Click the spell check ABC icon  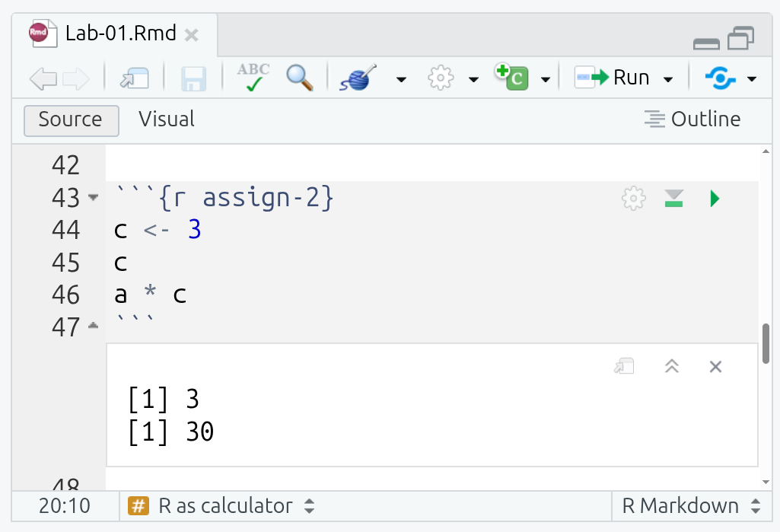coord(253,78)
